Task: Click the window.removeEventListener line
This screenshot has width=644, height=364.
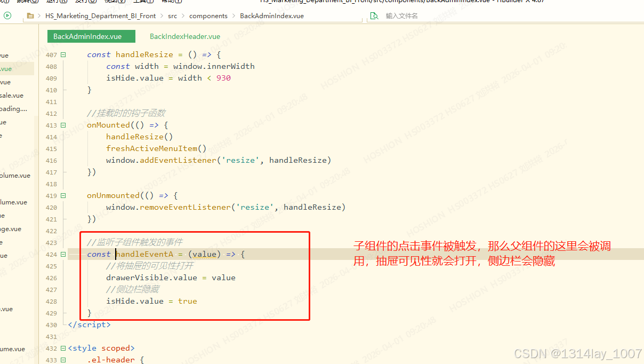Action: 226,207
